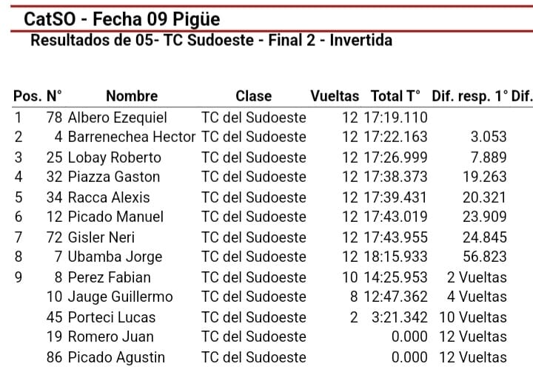The height and width of the screenshot is (392, 533).
Task: Click the Dif. resp. 1° header
Action: tap(470, 96)
